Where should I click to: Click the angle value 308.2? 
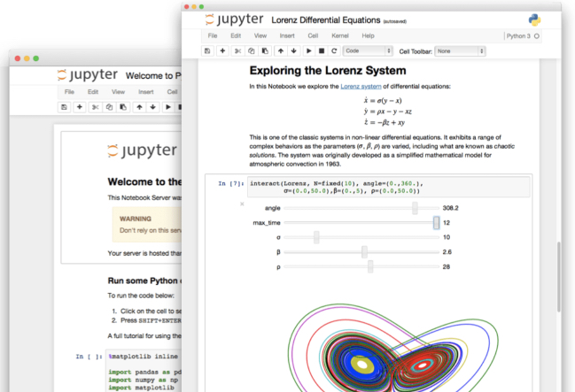pyautogui.click(x=450, y=208)
